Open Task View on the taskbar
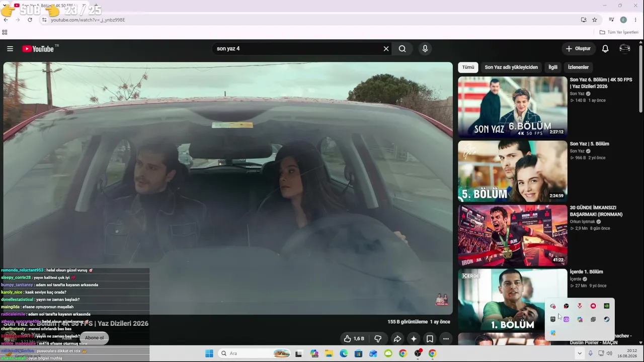Viewport: 644px width, 362px height. [298, 353]
